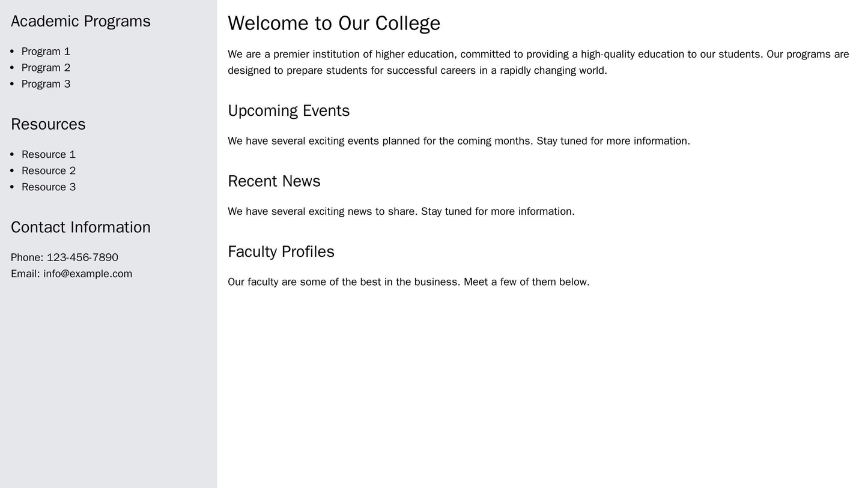Select Resource 2 from the Resources list
The width and height of the screenshot is (868, 488).
[48, 170]
